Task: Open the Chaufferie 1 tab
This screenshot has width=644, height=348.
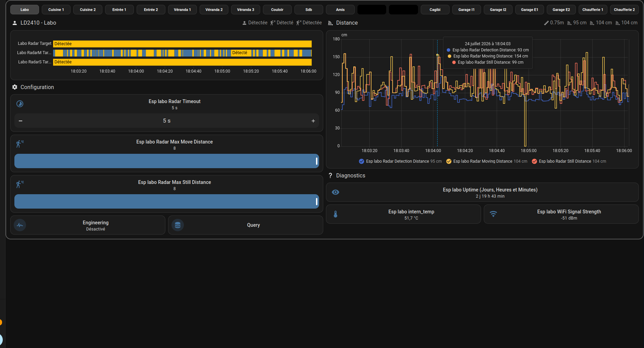Action: coord(593,10)
